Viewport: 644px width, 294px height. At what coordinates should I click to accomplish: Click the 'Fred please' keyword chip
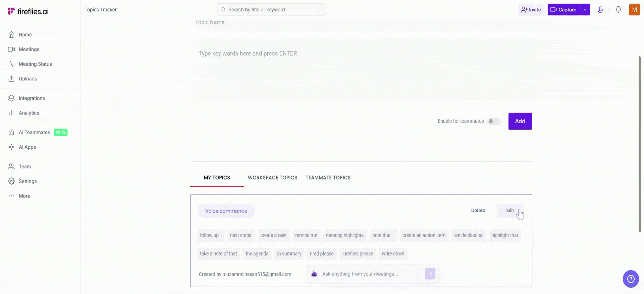tap(322, 254)
